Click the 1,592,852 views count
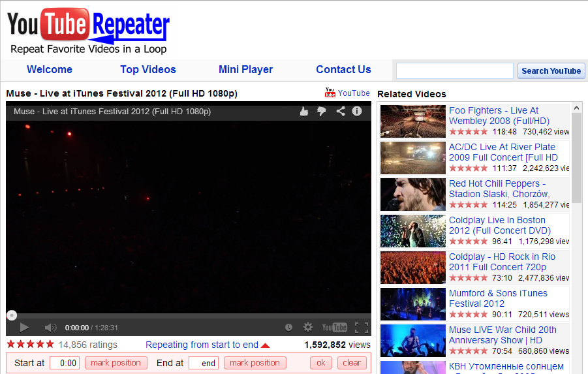Image resolution: width=588 pixels, height=374 pixels. (x=337, y=345)
